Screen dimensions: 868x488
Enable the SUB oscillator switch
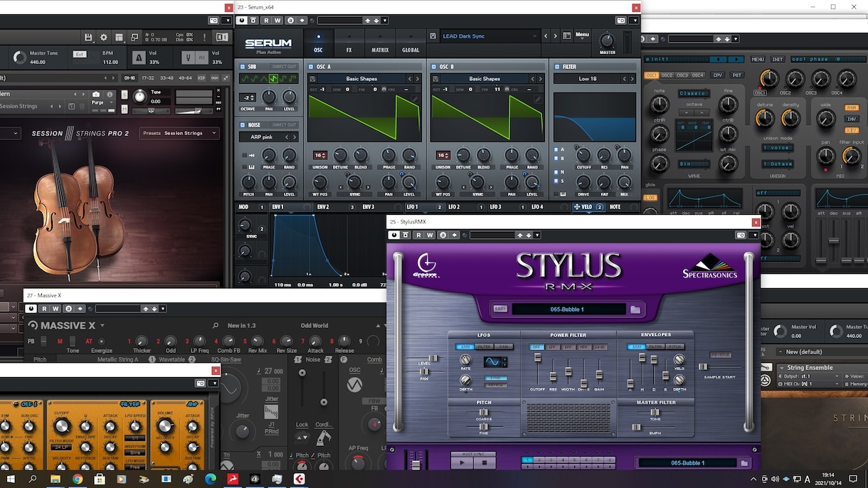click(243, 67)
